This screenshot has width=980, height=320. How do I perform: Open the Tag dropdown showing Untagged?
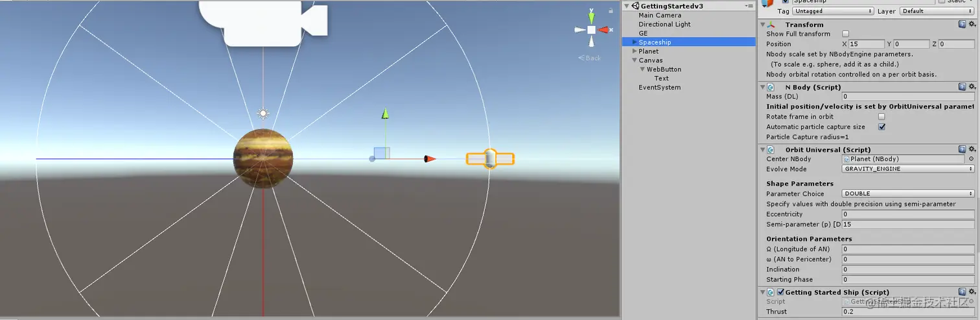[833, 11]
